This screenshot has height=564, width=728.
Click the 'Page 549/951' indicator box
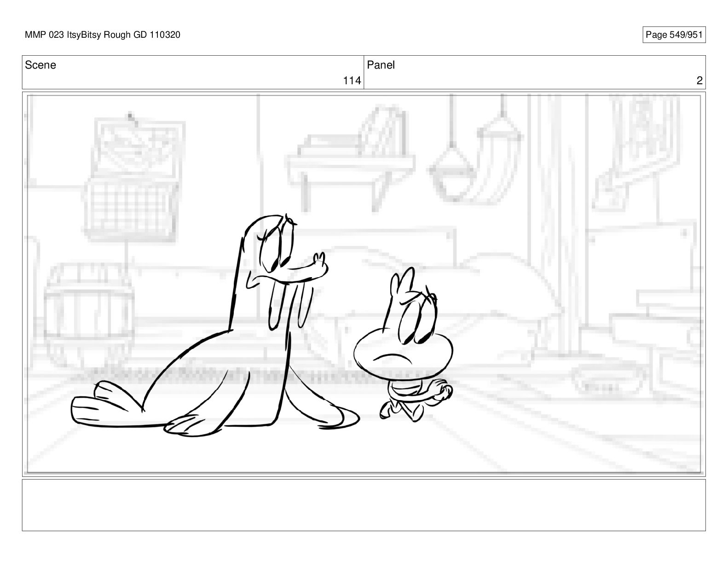[674, 35]
